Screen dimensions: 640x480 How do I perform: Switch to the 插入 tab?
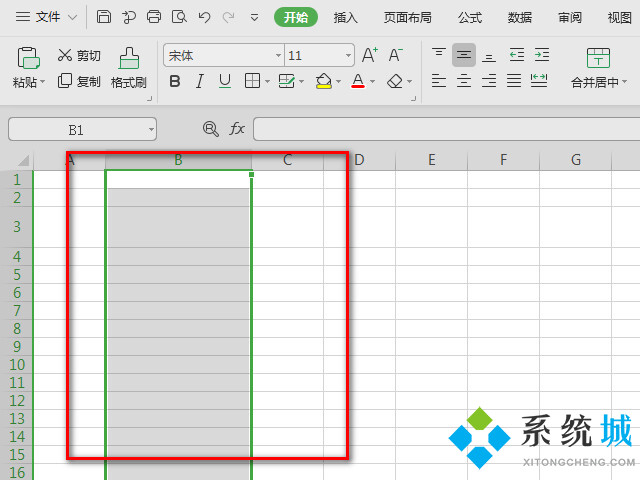[x=346, y=17]
